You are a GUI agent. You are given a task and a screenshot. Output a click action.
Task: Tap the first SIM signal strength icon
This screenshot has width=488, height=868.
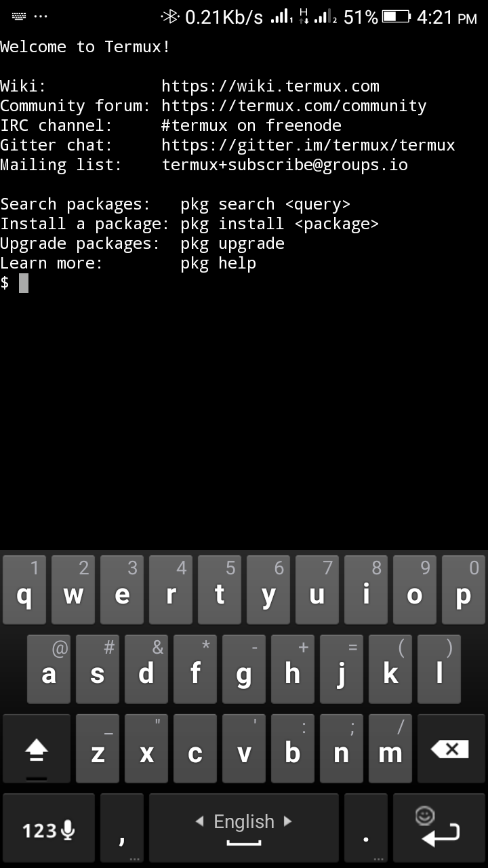click(281, 17)
